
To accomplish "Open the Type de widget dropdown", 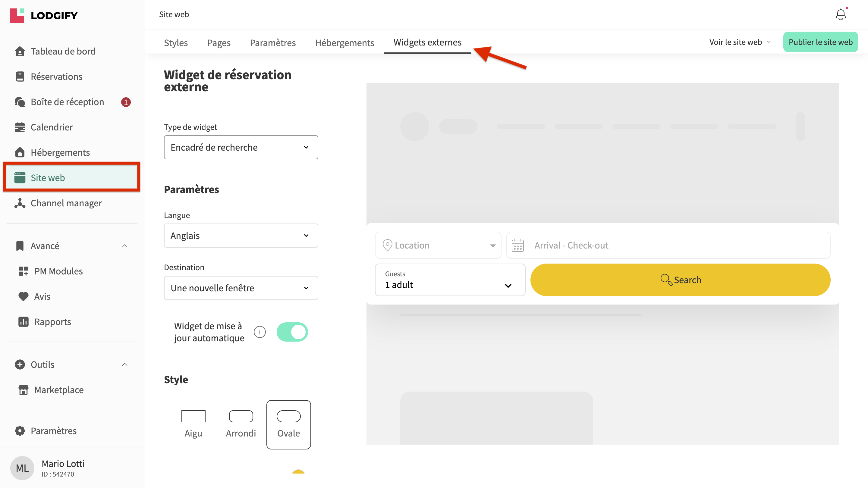I will (x=241, y=147).
